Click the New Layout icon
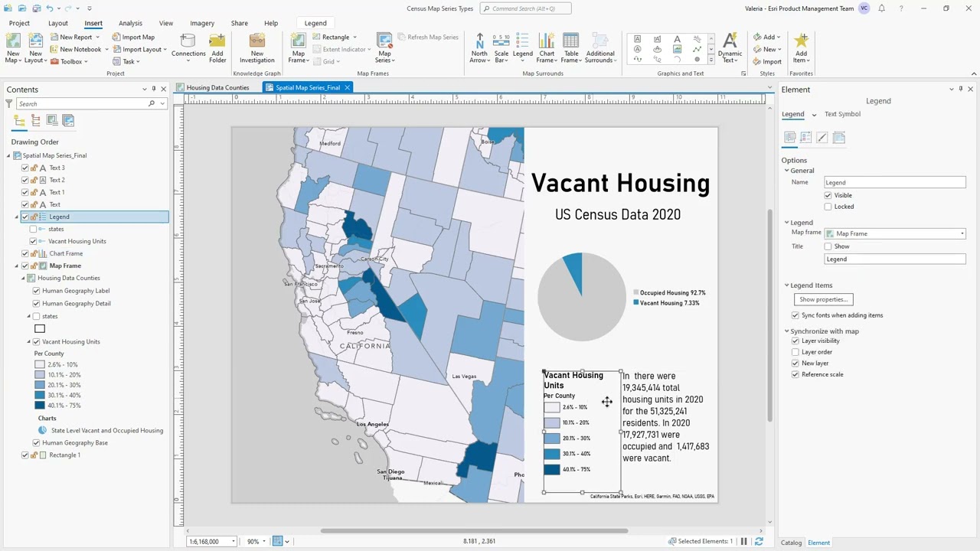 [x=34, y=48]
